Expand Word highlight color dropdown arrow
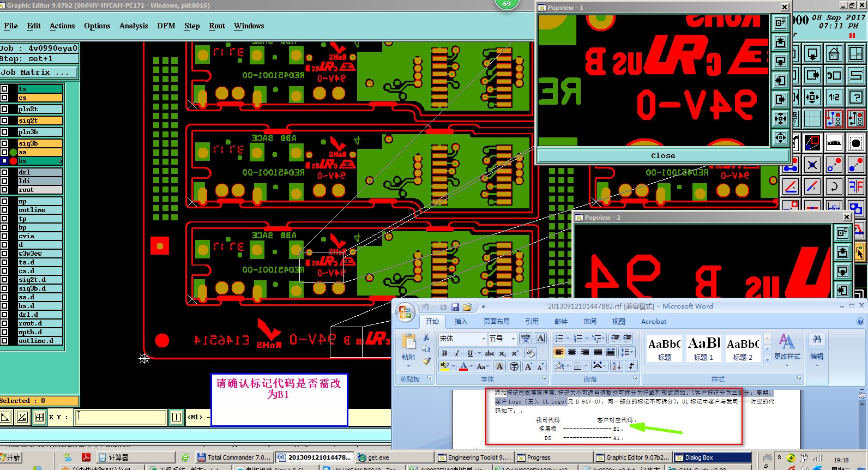Screen dimensions: 868x470 [454, 366]
